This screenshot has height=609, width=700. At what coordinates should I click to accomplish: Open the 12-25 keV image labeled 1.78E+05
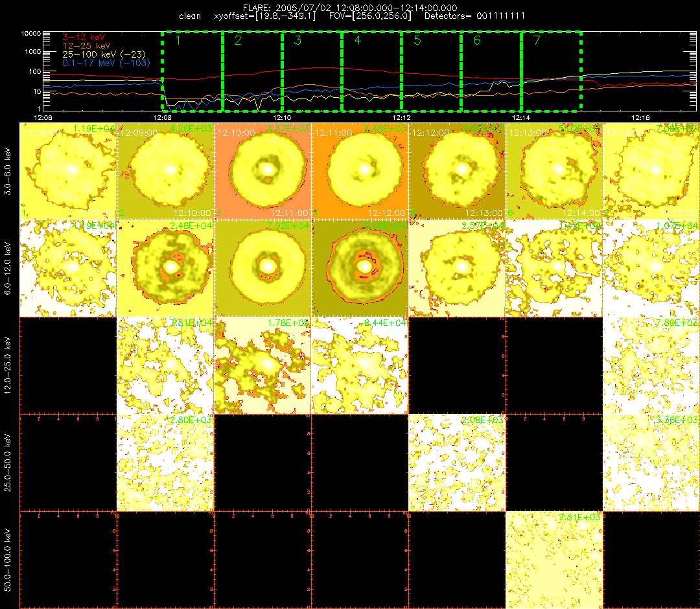[x=262, y=365]
